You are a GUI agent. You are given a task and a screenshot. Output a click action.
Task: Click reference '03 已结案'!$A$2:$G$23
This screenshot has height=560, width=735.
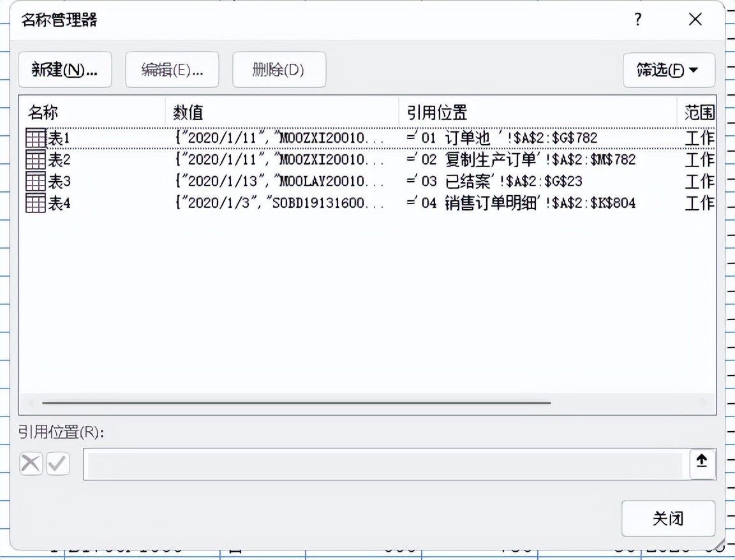(x=494, y=181)
